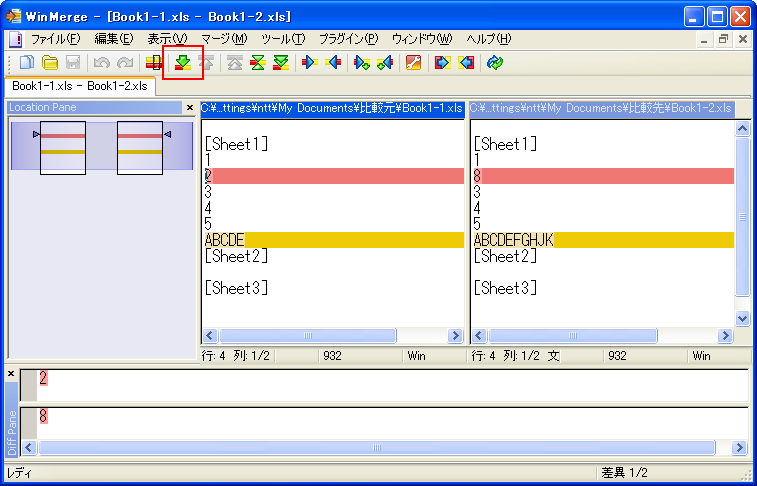The width and height of the screenshot is (757, 486).
Task: Click Copy Left and Advance icon
Action: (385, 63)
